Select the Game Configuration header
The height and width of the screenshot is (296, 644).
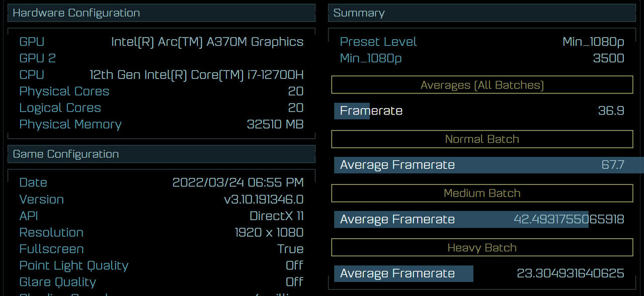pyautogui.click(x=66, y=154)
